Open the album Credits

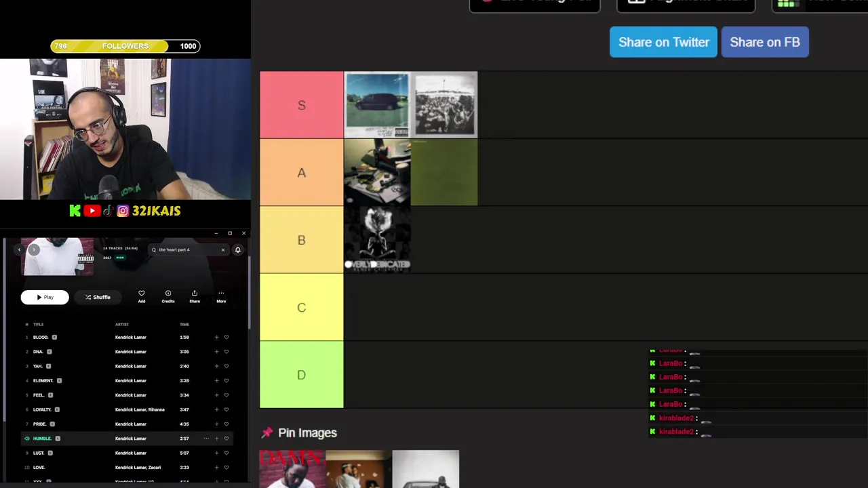click(168, 296)
